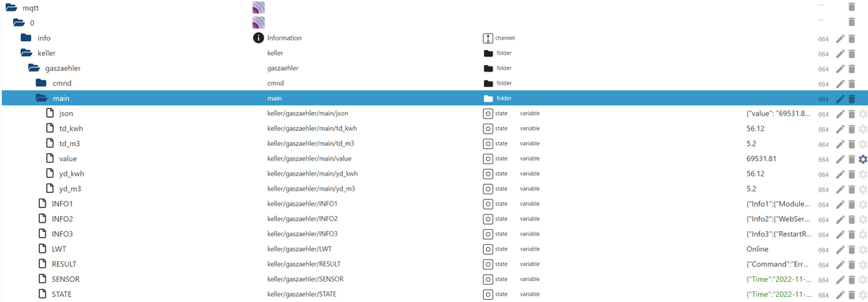868x302 pixels.
Task: Delete the mqtt adapter objects via trash icon
Action: [851, 7]
